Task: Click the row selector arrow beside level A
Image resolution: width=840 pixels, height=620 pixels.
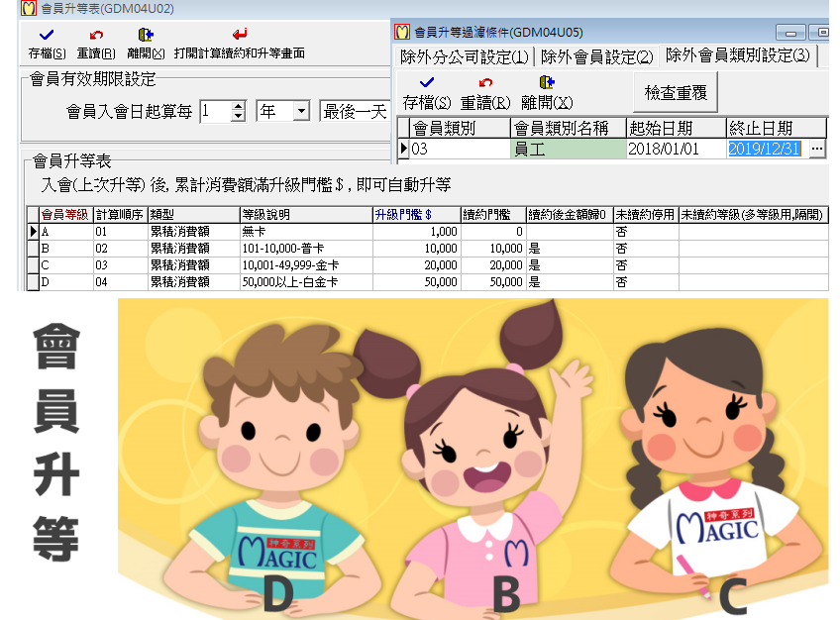Action: pos(34,232)
